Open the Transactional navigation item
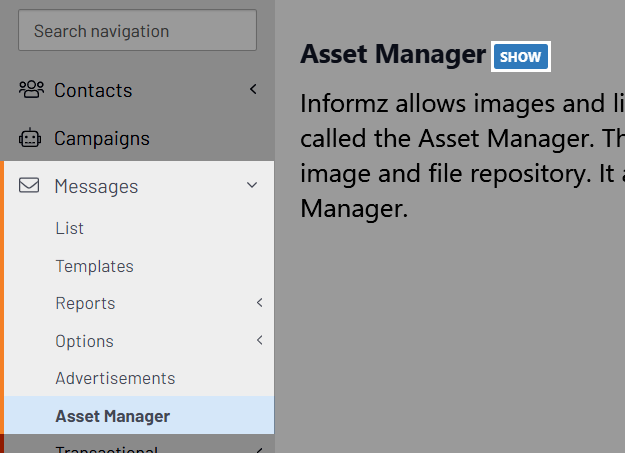The width and height of the screenshot is (625, 453). point(106,449)
